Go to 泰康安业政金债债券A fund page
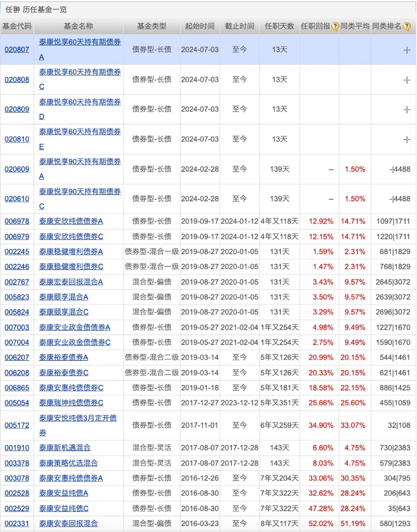417x532 pixels. 75,327
